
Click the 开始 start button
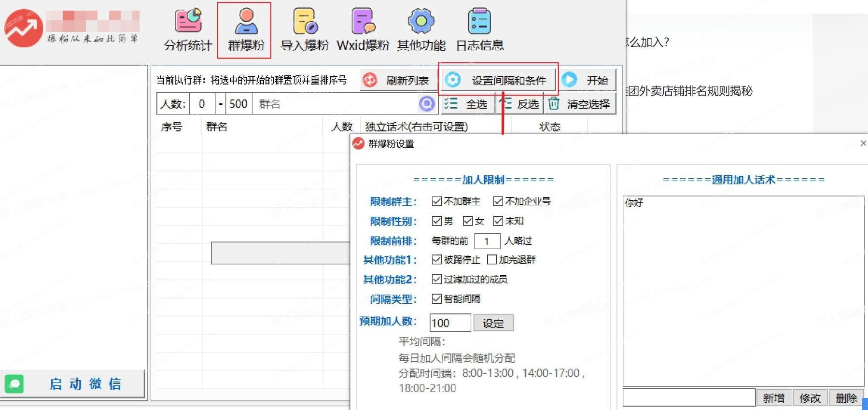coord(588,80)
